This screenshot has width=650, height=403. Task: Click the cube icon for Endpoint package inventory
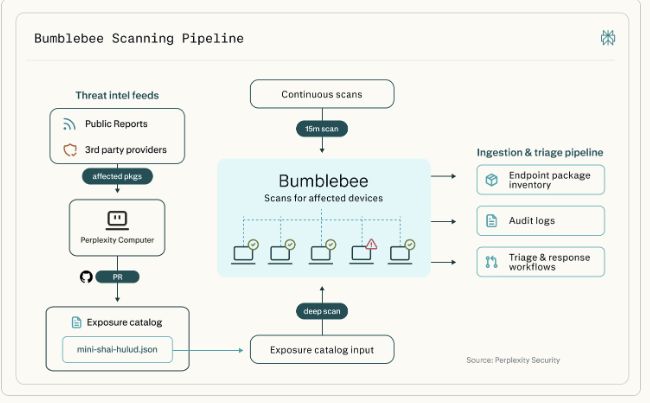pyautogui.click(x=491, y=180)
